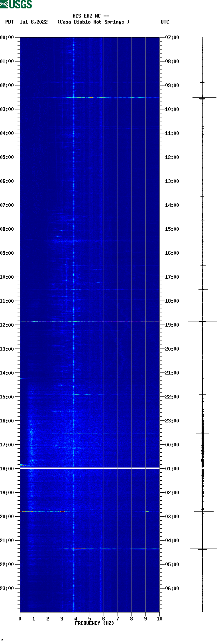
Task: Click the 07:00 UTC time label
Action: (172, 38)
